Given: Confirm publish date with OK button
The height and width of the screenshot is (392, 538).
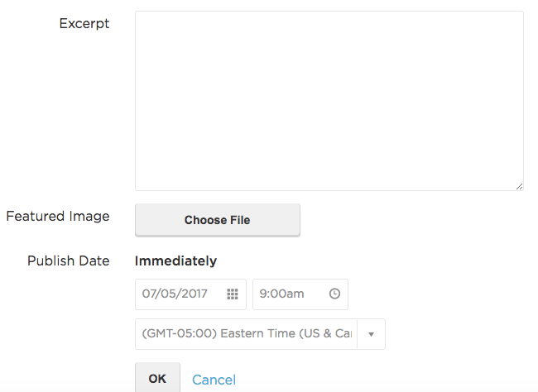Looking at the screenshot, I should coord(157,378).
